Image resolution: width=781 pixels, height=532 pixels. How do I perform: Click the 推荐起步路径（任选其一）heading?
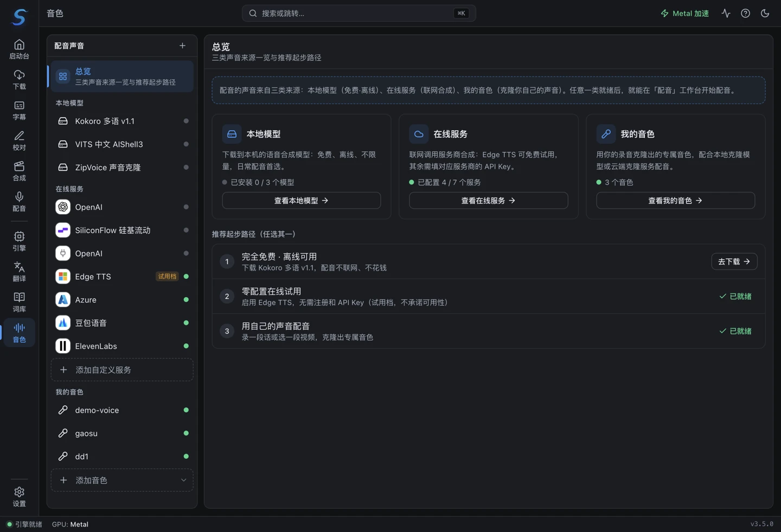[x=254, y=234]
